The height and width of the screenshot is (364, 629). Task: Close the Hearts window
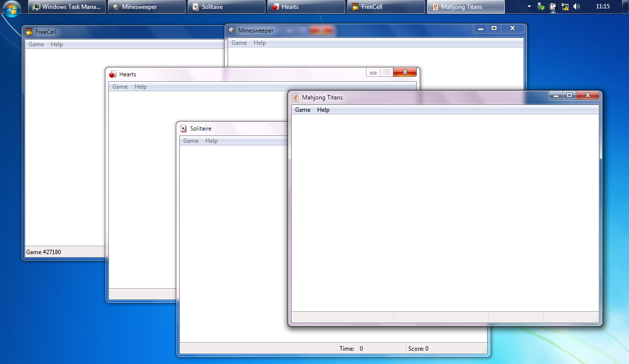click(405, 72)
